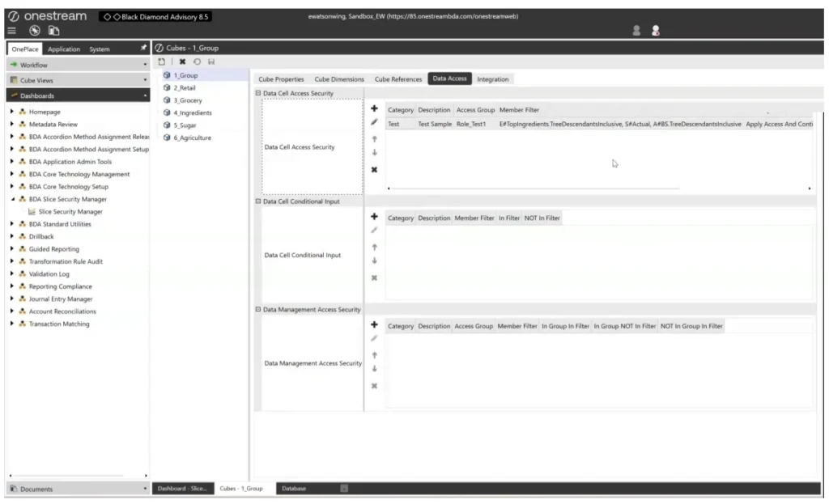Click the globe icon in top bar

click(x=34, y=31)
